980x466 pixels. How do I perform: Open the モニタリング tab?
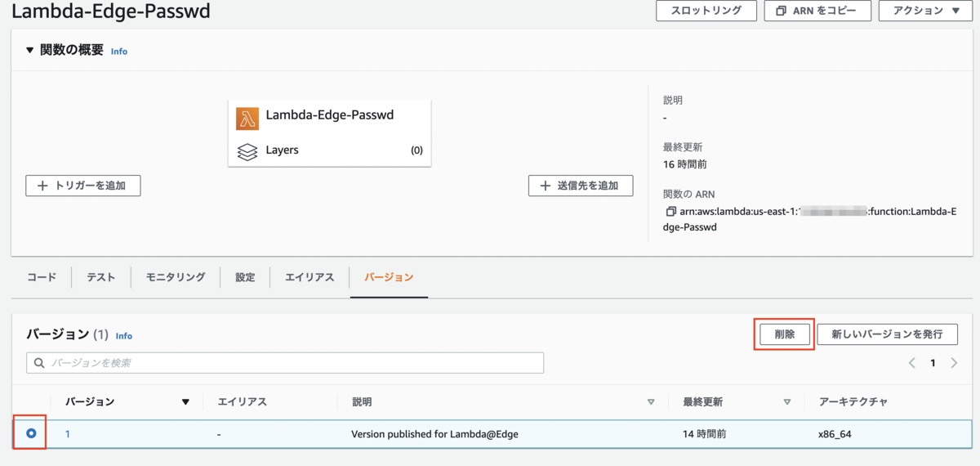(176, 277)
